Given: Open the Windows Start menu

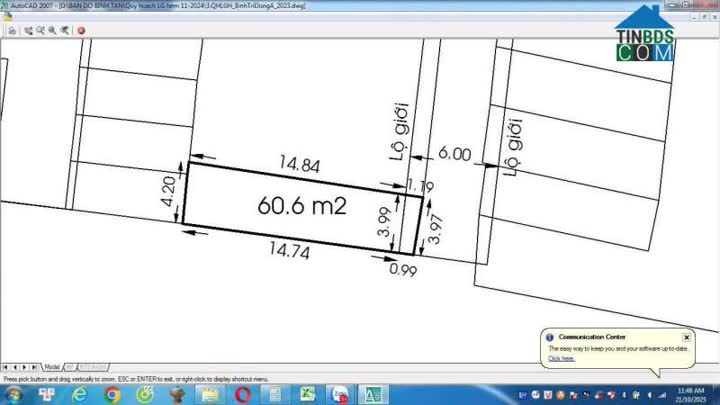Looking at the screenshot, I should [14, 394].
